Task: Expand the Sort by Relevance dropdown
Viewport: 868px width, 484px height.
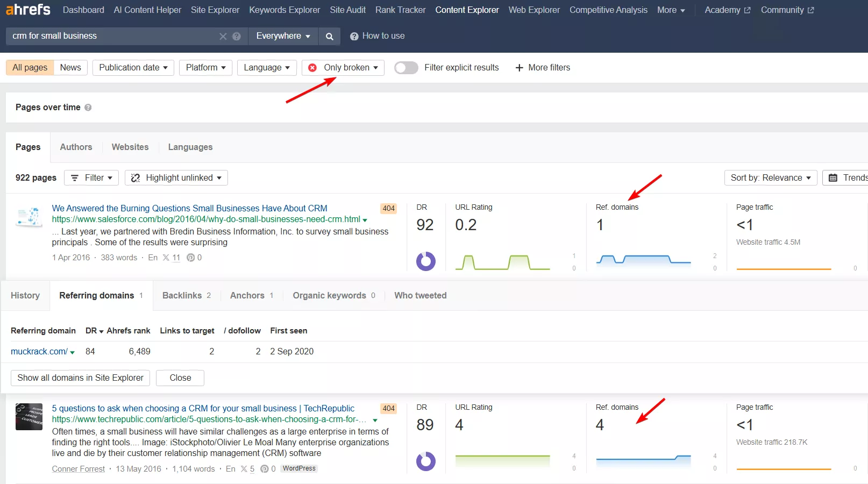Action: coord(770,178)
